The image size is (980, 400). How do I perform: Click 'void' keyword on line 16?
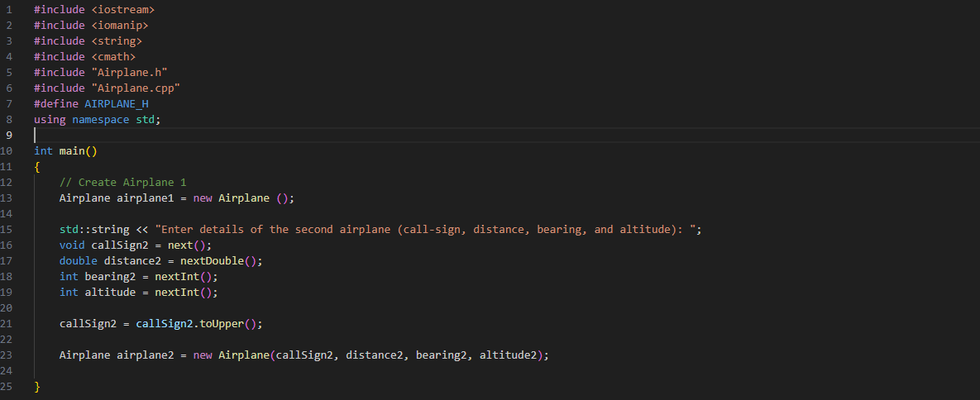pyautogui.click(x=72, y=245)
